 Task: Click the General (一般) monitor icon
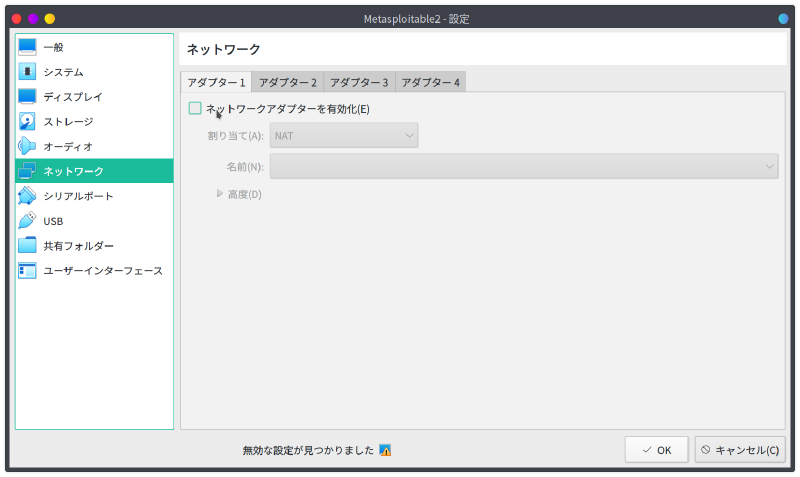point(27,47)
